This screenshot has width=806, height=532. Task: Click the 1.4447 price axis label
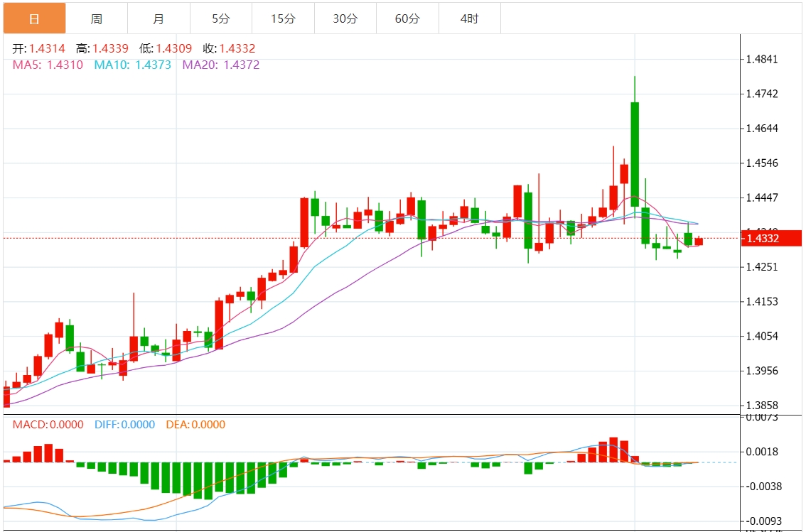click(763, 197)
